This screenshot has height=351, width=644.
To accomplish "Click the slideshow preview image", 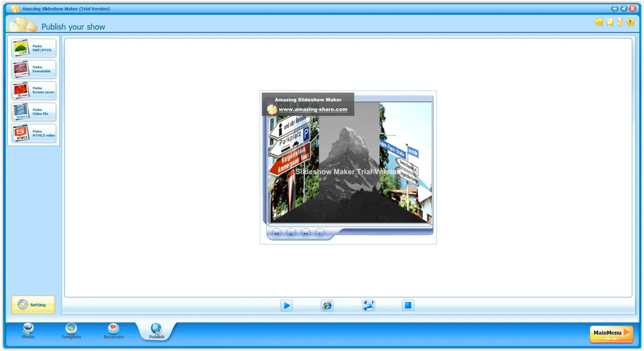I will pyautogui.click(x=349, y=162).
